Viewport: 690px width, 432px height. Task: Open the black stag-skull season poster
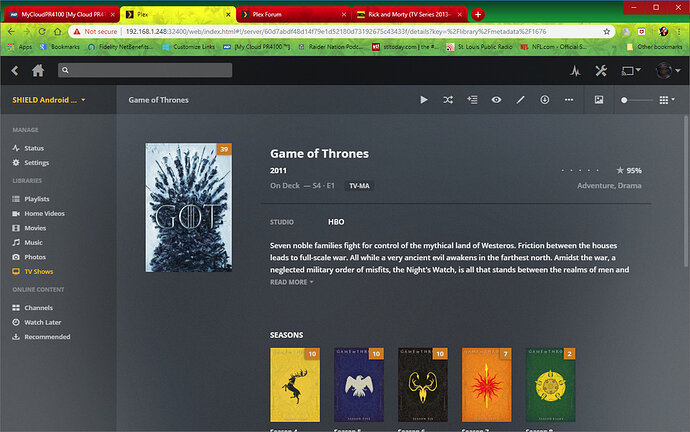pyautogui.click(x=422, y=384)
